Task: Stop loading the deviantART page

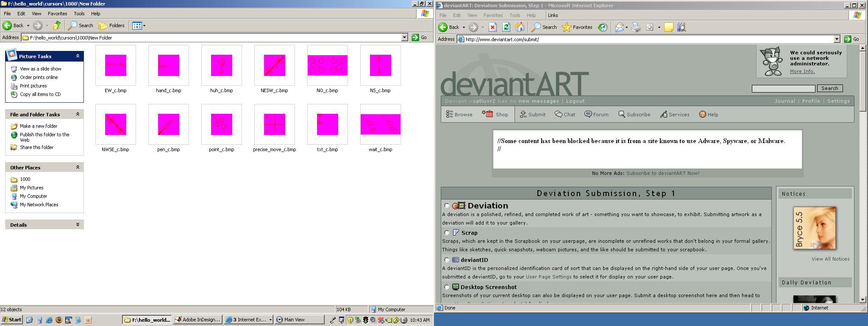Action: click(x=492, y=27)
